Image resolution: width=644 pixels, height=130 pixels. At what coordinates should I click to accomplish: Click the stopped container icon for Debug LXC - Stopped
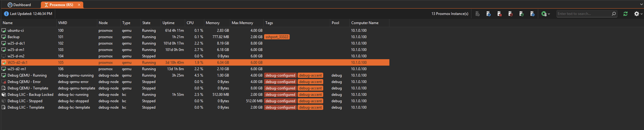pos(4,101)
